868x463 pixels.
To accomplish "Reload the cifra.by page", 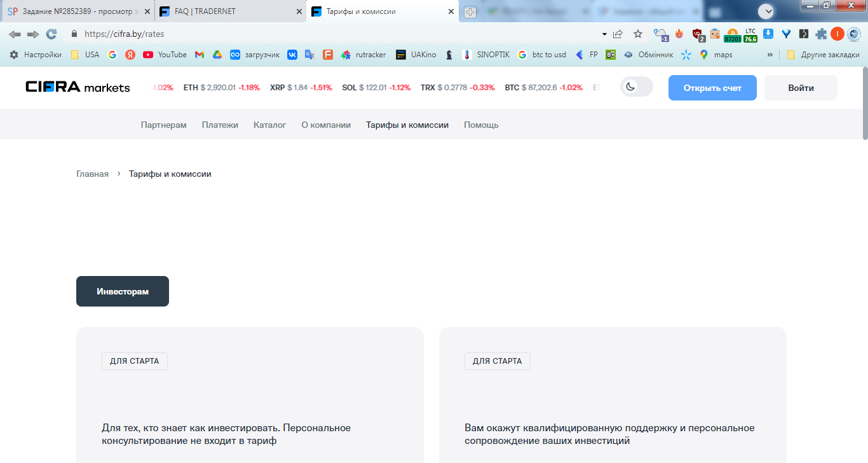I will point(51,34).
